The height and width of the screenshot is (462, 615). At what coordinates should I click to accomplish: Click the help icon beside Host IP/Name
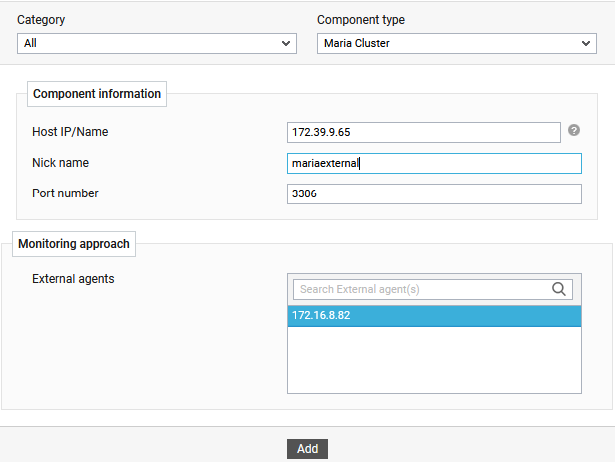[574, 130]
